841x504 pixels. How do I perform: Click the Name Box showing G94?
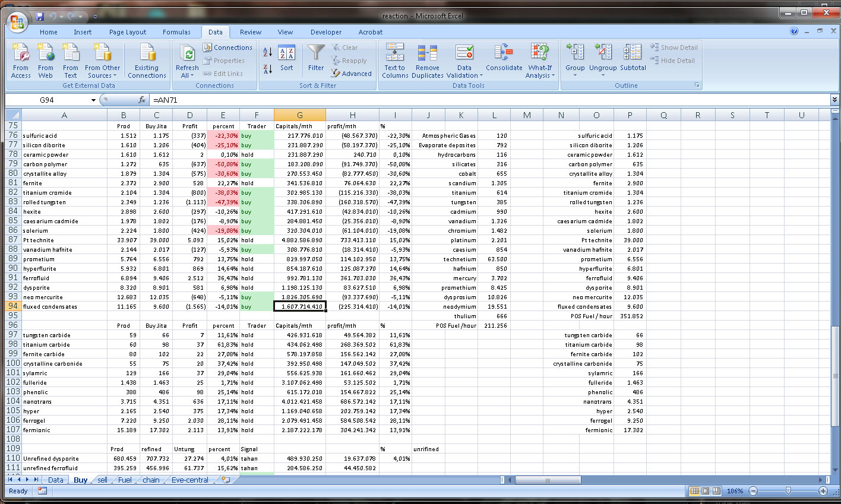[x=47, y=100]
